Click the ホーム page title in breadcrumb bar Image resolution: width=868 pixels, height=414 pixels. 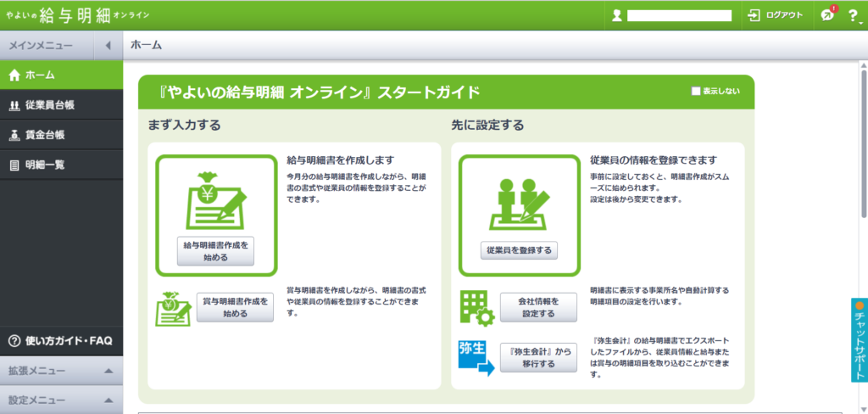tap(146, 46)
